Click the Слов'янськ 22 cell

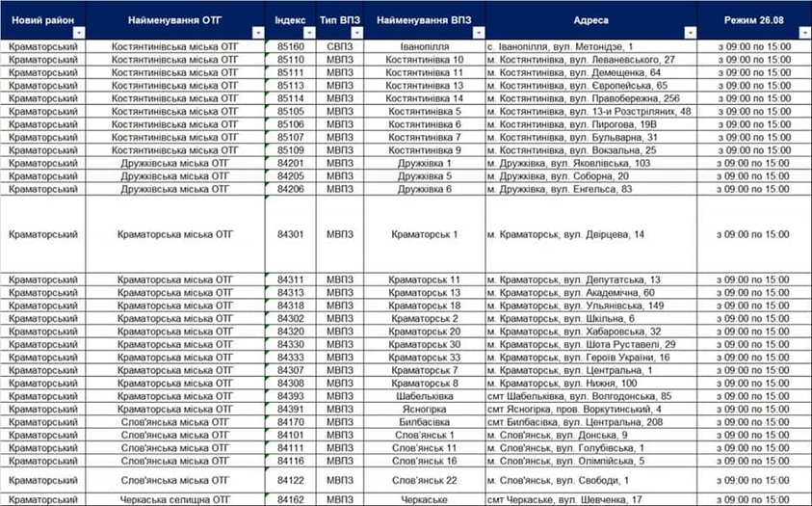point(424,480)
